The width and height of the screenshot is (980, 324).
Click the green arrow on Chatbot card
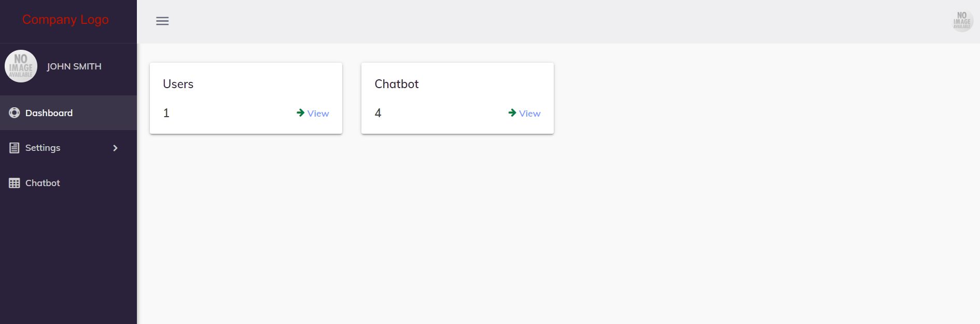[512, 112]
